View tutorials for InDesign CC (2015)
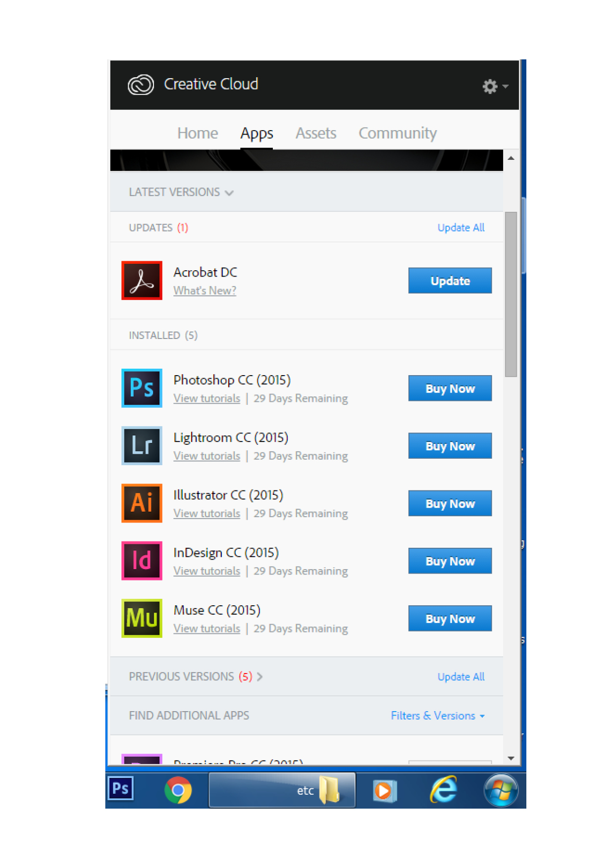The height and width of the screenshot is (868, 614). tap(206, 571)
